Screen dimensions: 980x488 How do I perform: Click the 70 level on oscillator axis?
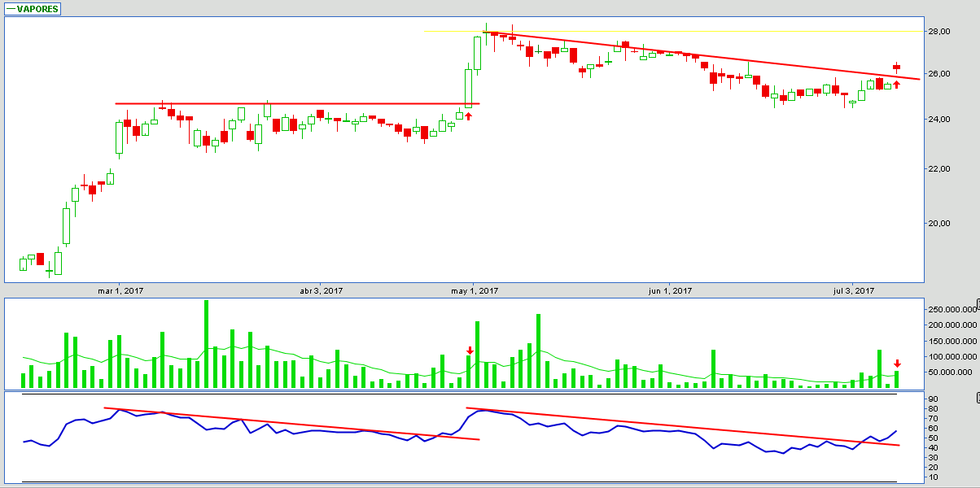pos(932,418)
